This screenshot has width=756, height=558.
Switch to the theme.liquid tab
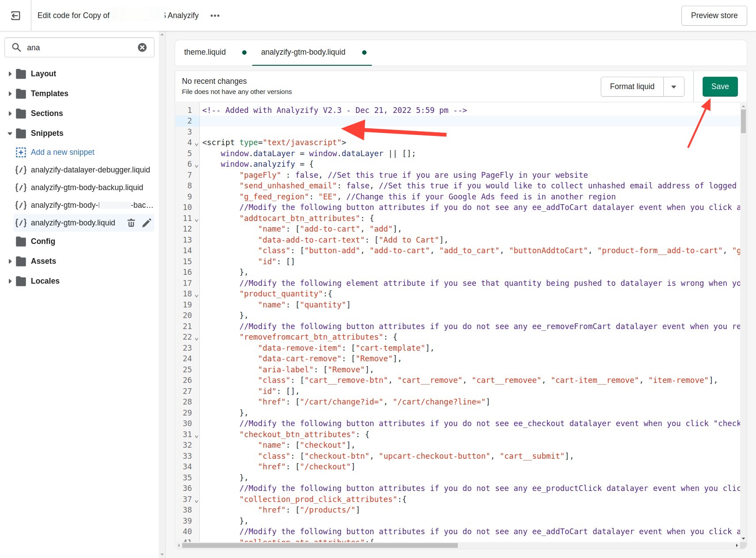click(205, 52)
